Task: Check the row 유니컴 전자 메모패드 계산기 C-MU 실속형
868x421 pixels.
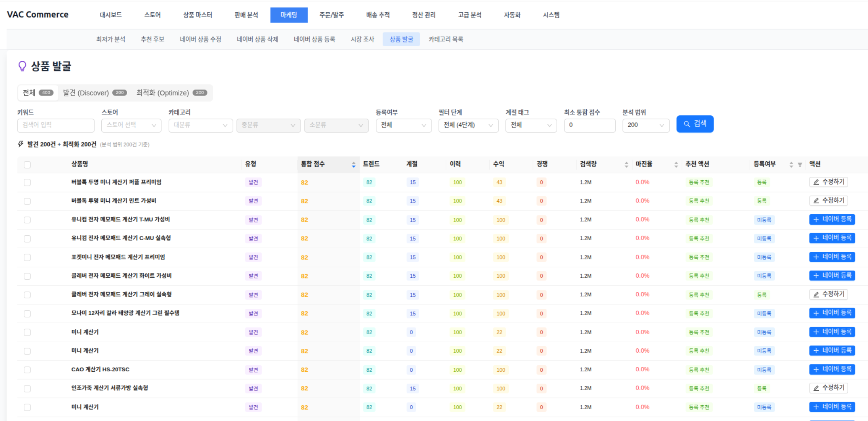Action: click(x=27, y=238)
